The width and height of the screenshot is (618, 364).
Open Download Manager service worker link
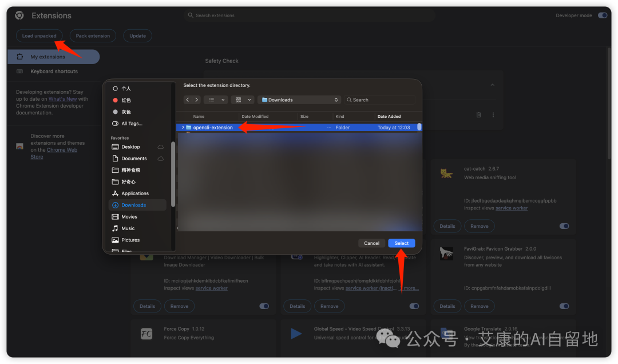211,288
